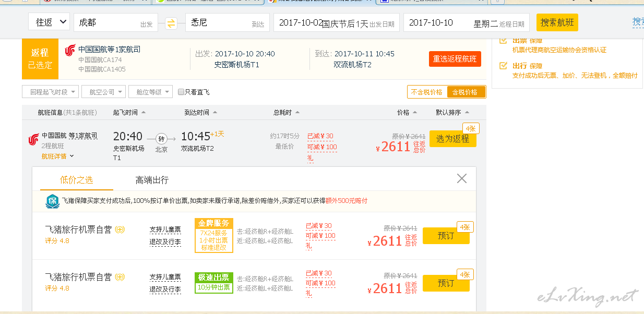
Task: Click the 成都 departure city field
Action: (116, 22)
